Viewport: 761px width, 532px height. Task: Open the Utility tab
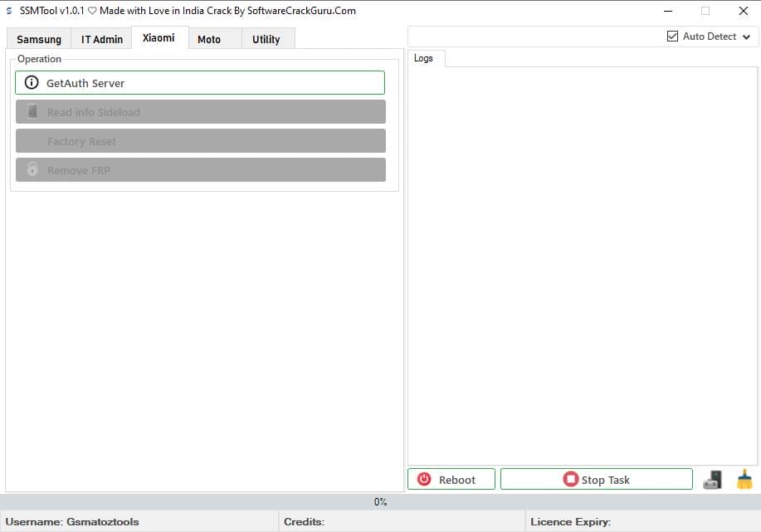266,38
